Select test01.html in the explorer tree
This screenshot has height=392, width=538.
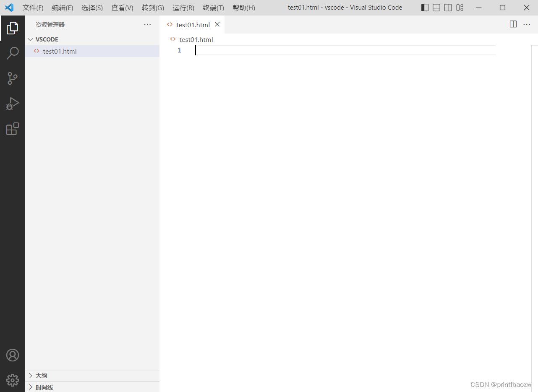[x=92, y=51]
